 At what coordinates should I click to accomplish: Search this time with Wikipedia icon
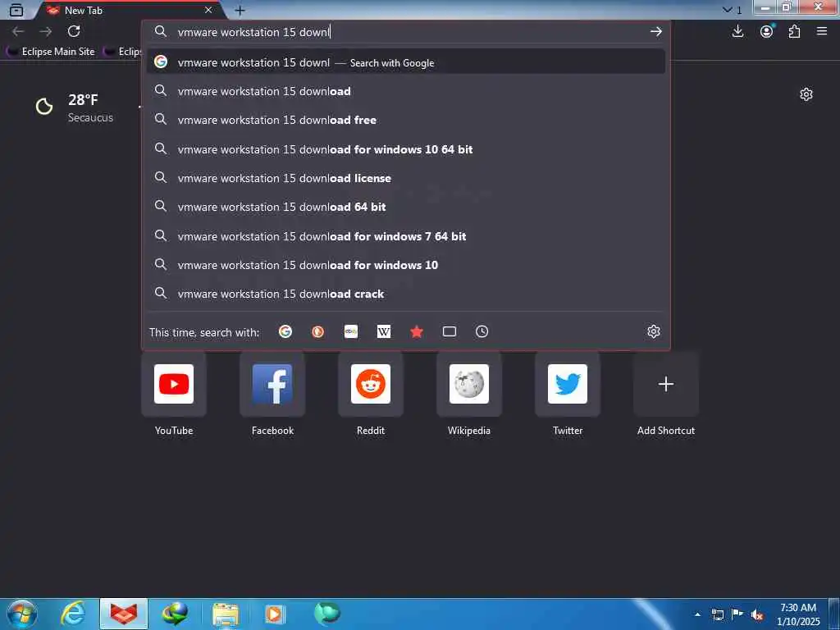pos(384,331)
